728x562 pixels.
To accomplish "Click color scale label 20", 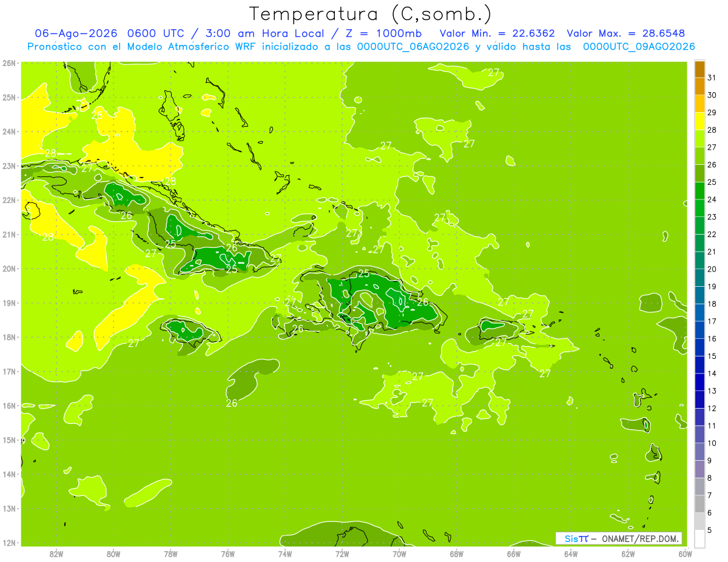I will 712,269.
